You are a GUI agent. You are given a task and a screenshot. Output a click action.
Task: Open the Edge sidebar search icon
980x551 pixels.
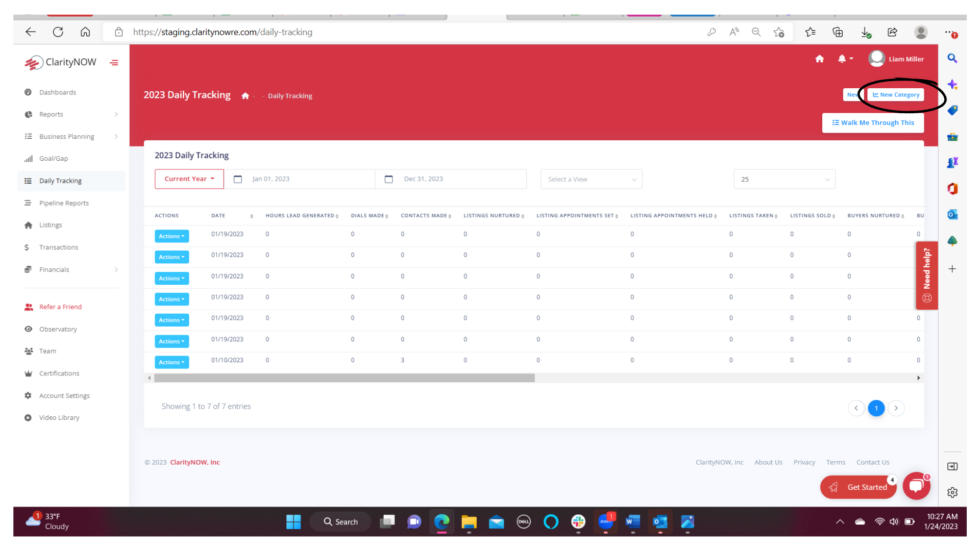tap(952, 58)
